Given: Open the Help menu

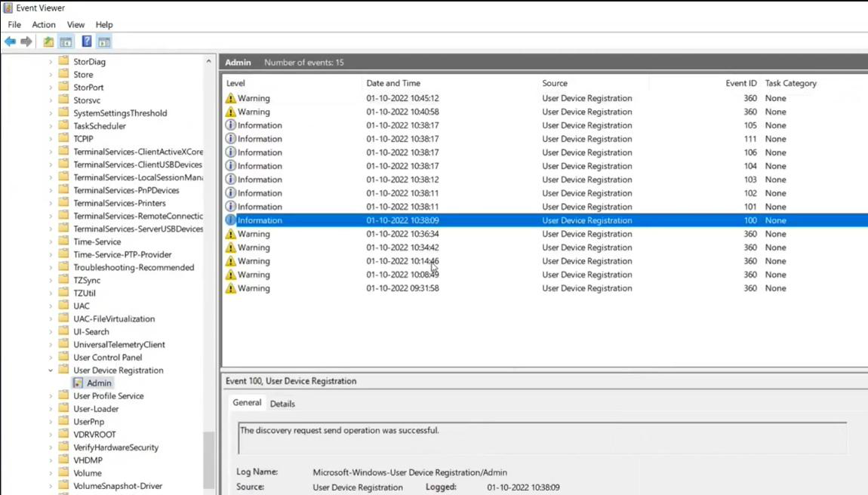Looking at the screenshot, I should (x=104, y=24).
